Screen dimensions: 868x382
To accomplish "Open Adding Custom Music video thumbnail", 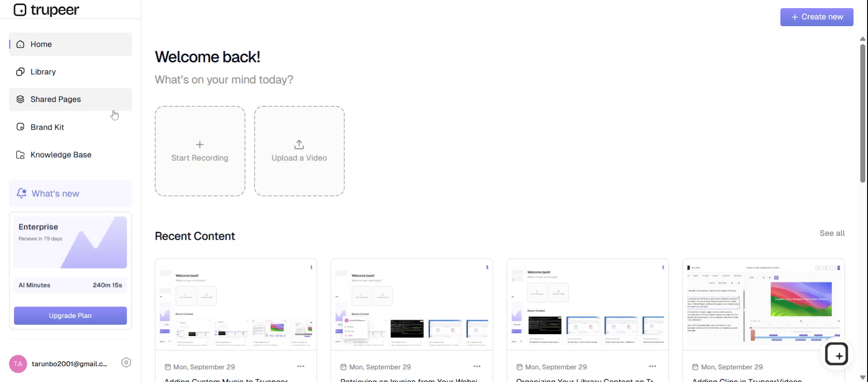I will click(x=236, y=304).
